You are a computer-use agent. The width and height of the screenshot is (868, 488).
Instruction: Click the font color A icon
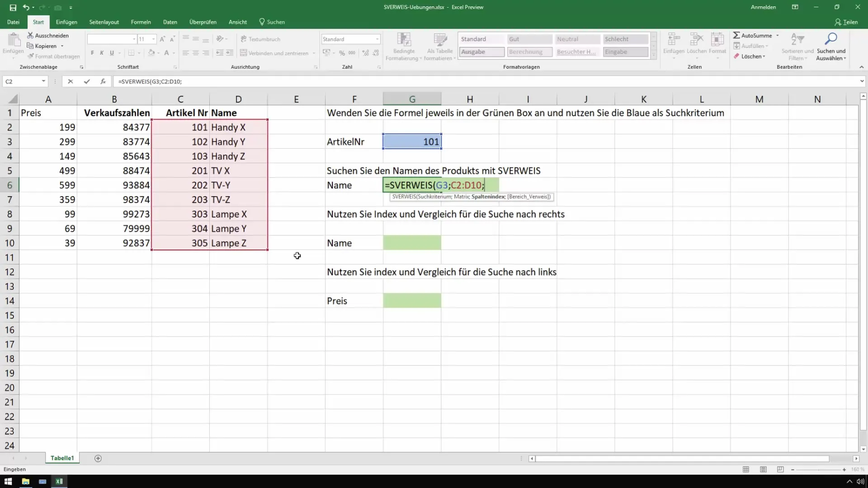tap(166, 53)
